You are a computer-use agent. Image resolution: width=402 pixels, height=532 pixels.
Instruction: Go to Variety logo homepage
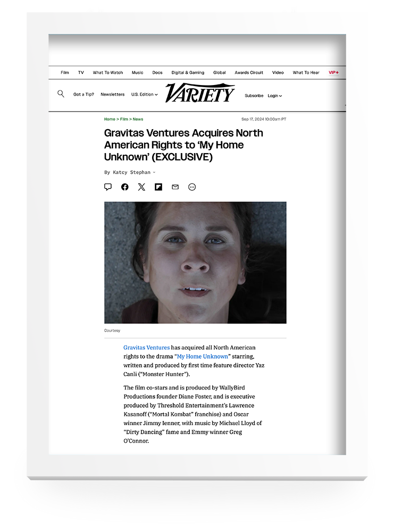tap(200, 92)
